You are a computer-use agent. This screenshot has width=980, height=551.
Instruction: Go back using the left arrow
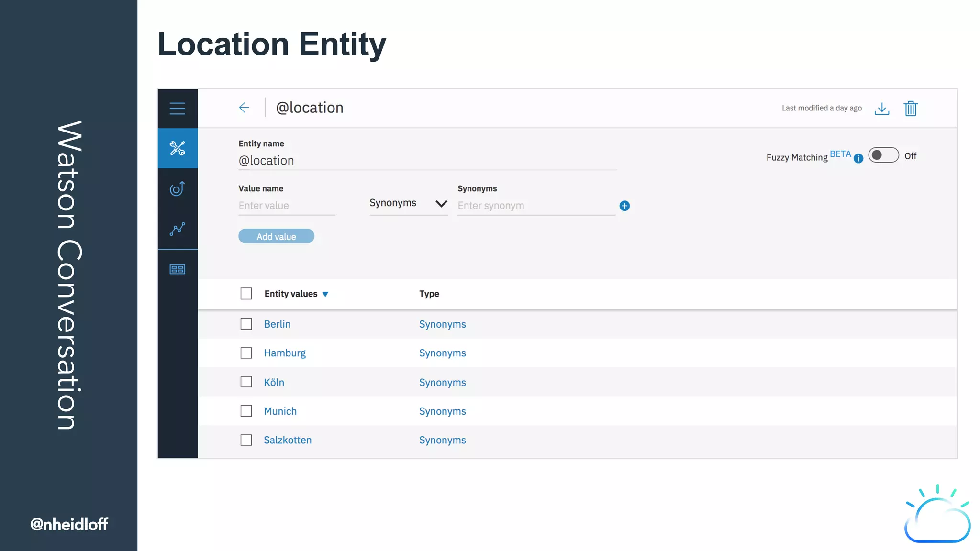[244, 108]
